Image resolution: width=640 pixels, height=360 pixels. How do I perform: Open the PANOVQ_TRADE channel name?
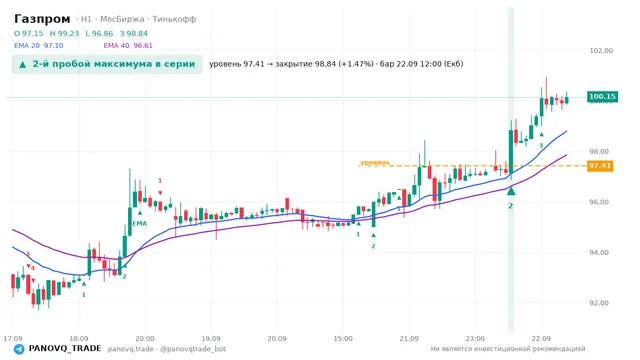pyautogui.click(x=65, y=349)
